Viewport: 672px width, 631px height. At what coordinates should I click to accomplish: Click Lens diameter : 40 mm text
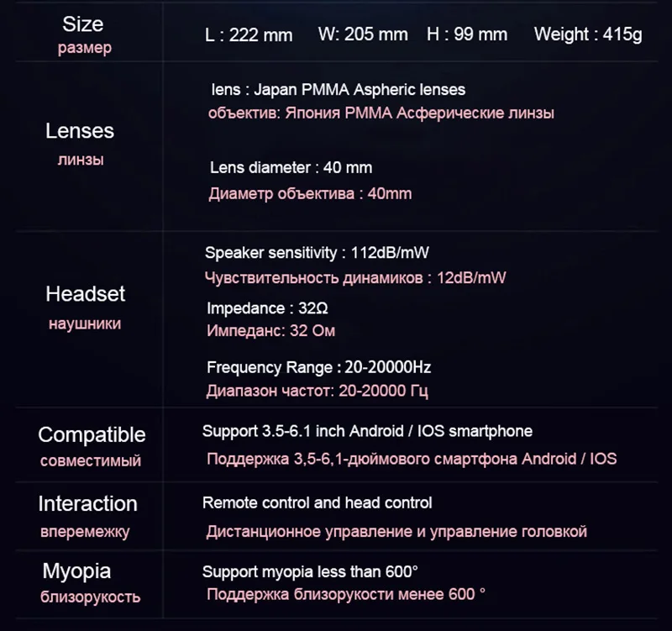pyautogui.click(x=291, y=168)
